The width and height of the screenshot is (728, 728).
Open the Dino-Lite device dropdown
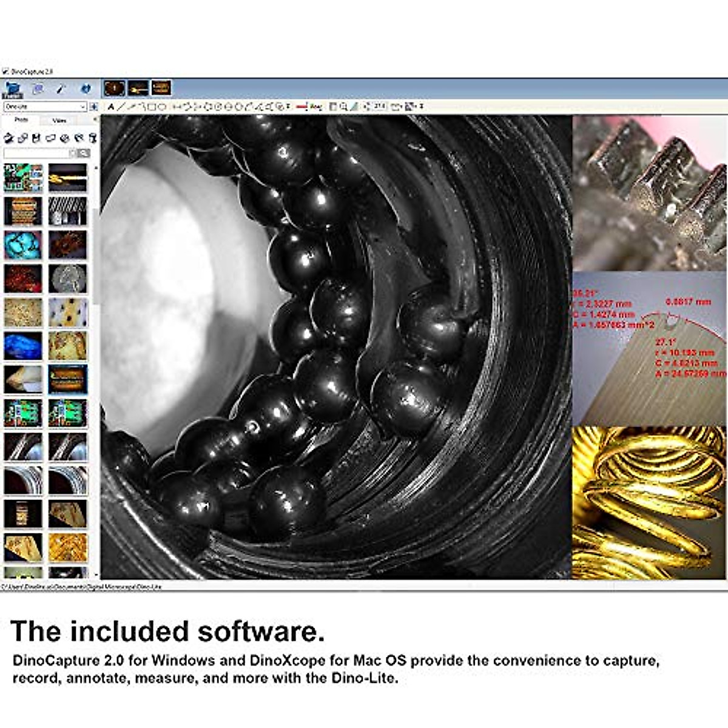[x=83, y=107]
